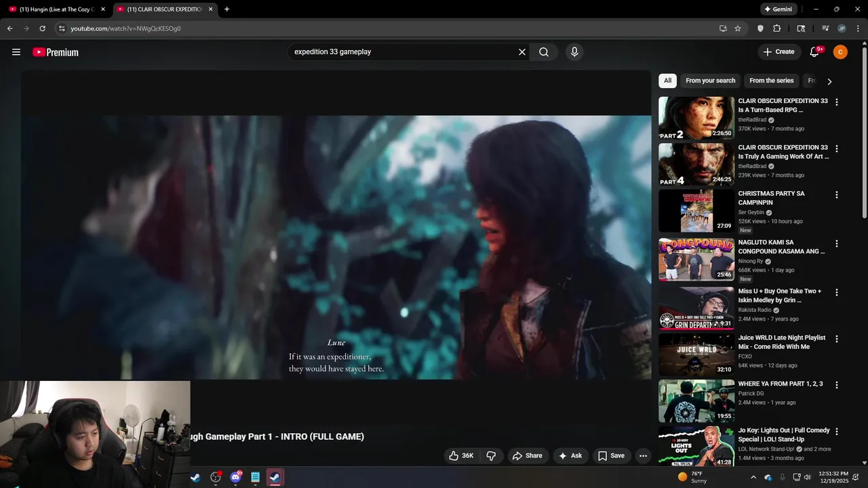Install app icon in address bar
The height and width of the screenshot is (488, 868).
(723, 28)
